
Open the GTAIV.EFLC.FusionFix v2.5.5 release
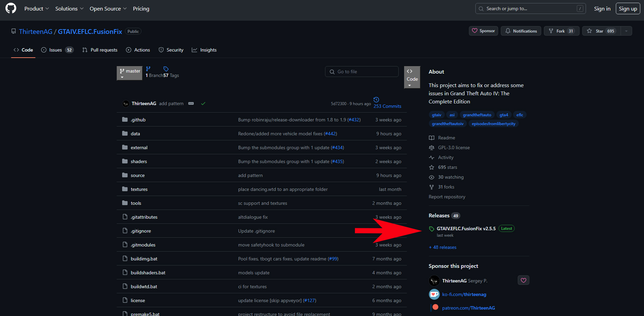(466, 229)
